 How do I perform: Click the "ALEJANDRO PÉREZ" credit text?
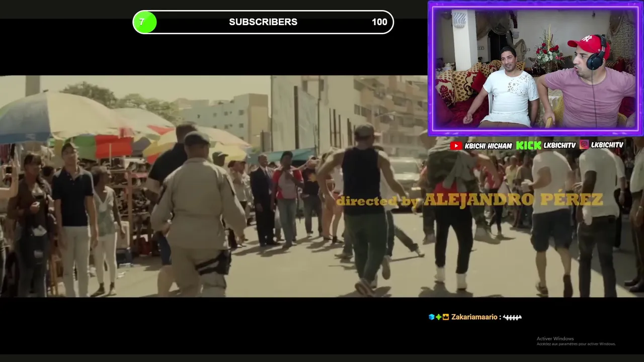coord(513,200)
